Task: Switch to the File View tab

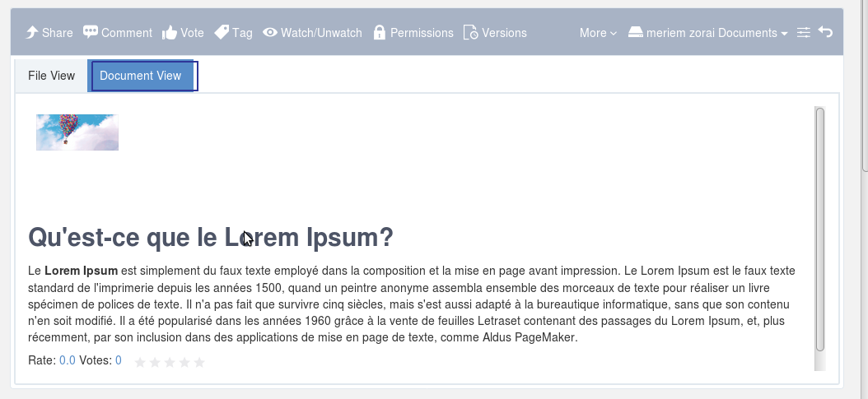Action: (52, 76)
